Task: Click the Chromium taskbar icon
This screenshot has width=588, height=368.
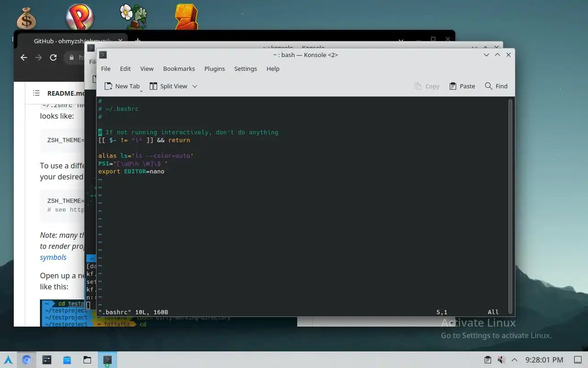Action: 27,360
